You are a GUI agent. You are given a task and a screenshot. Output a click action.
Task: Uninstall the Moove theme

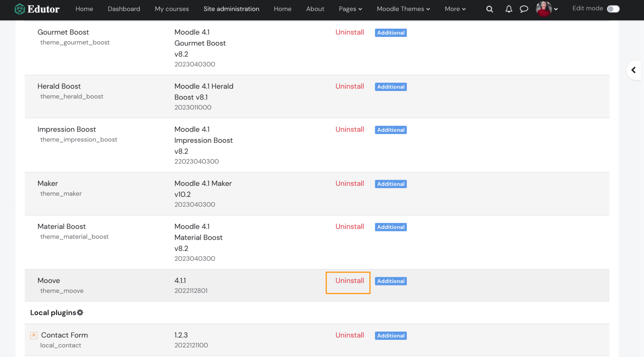coord(349,280)
